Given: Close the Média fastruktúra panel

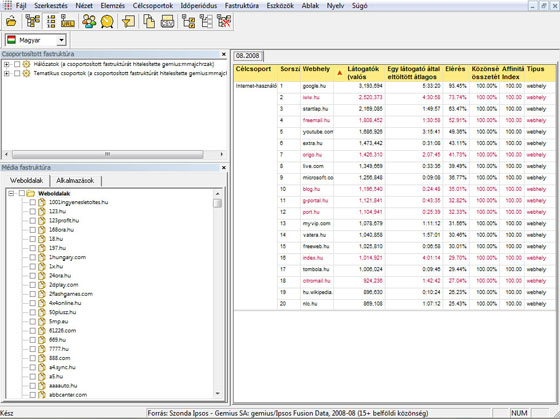Looking at the screenshot, I should pos(224,168).
